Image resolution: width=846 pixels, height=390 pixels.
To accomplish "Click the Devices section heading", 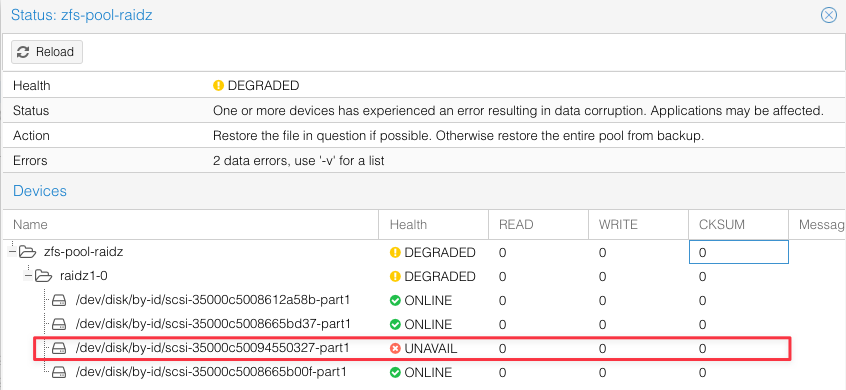I will [40, 191].
